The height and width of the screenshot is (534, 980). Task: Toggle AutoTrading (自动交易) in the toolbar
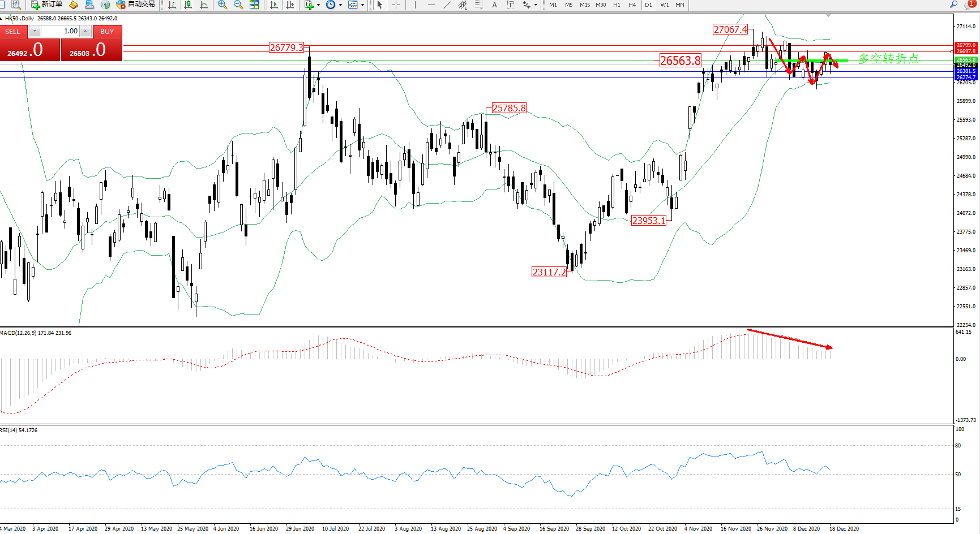(135, 5)
